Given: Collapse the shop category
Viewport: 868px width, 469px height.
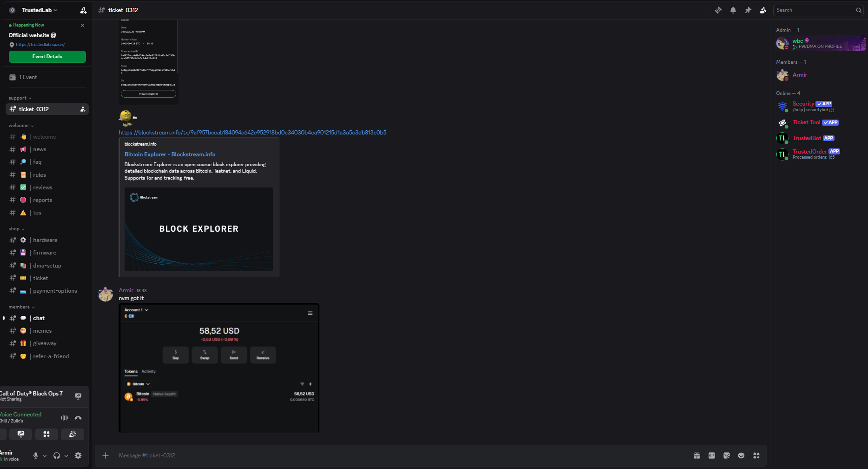Looking at the screenshot, I should tap(16, 229).
